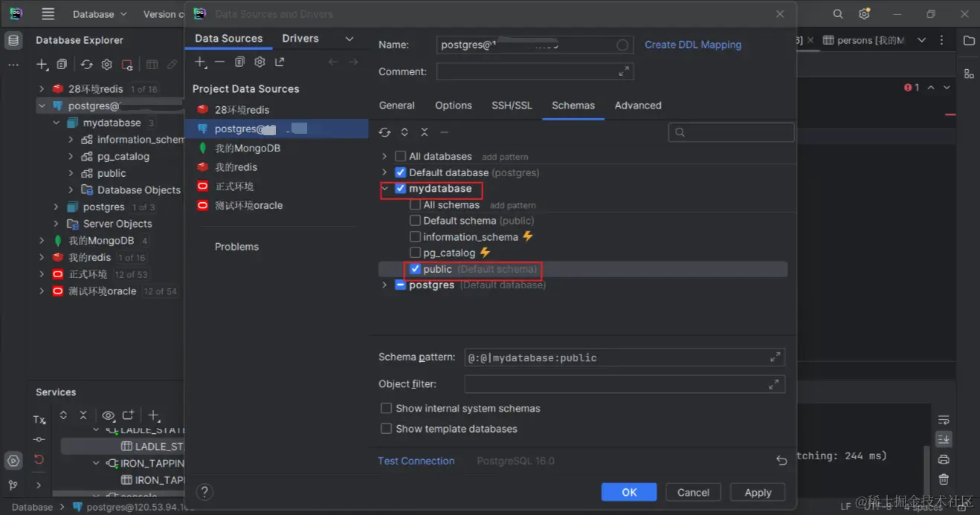Expand information_schema in Database Explorer tree
Viewport: 980px width, 515px height.
pyautogui.click(x=71, y=140)
